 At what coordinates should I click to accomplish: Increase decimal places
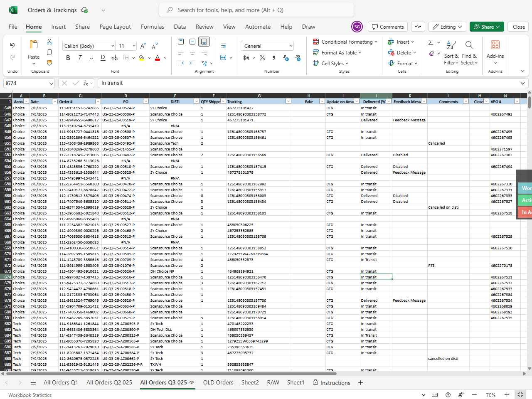[286, 58]
